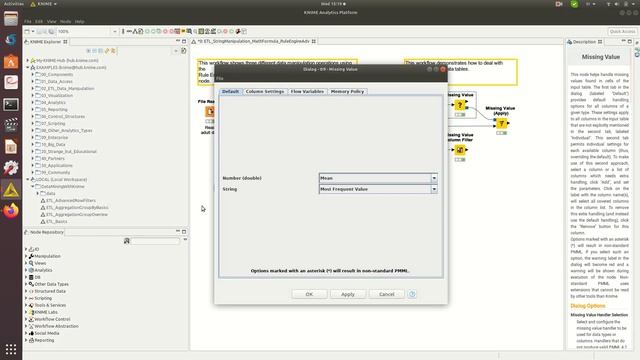Click the ETL_Basics workflow icon

coord(43,221)
